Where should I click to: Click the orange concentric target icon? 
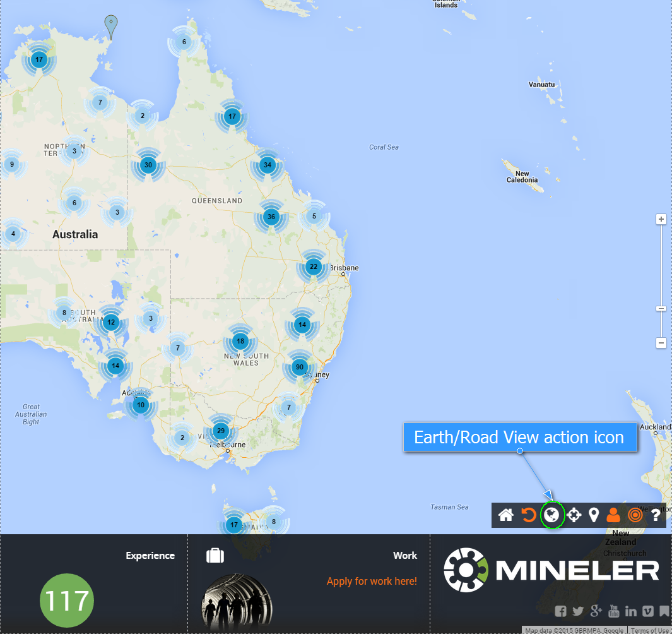coord(635,515)
